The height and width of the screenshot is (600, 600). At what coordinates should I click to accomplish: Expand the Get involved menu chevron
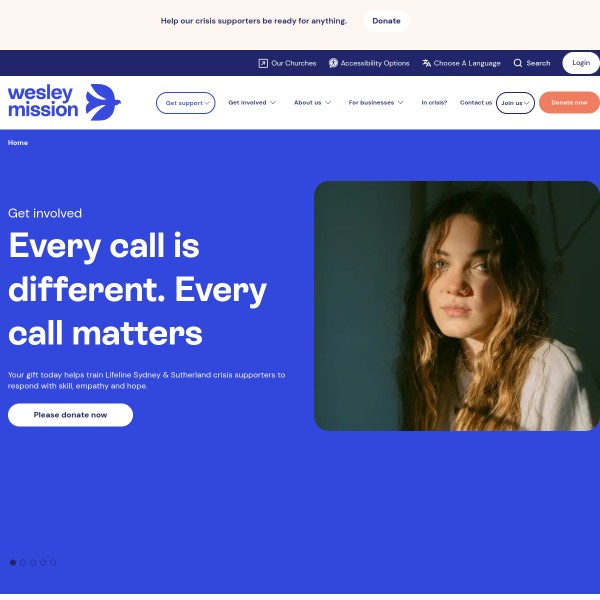273,103
